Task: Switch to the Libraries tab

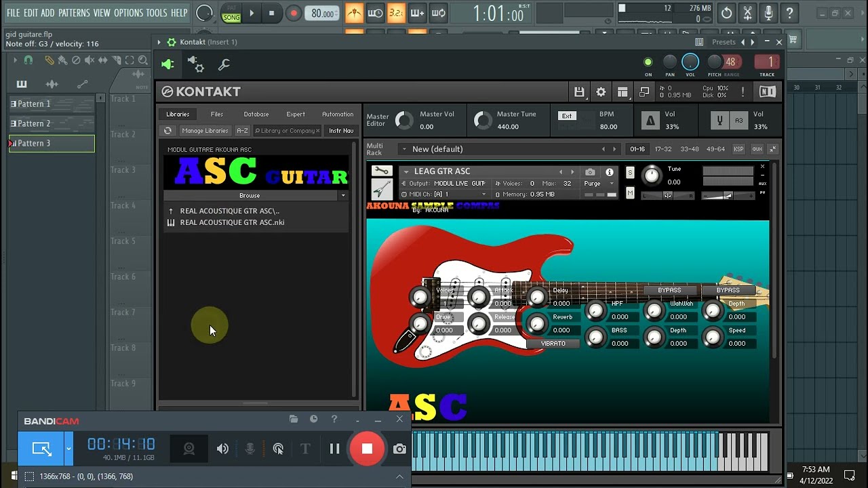Action: point(178,114)
